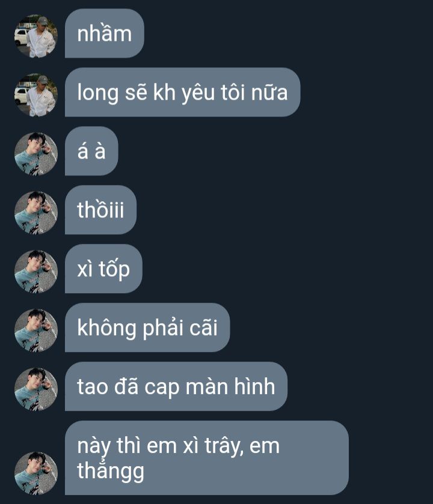The width and height of the screenshot is (433, 504).
Task: Click the word 'thắngg' in last message
Action: pyautogui.click(x=110, y=471)
